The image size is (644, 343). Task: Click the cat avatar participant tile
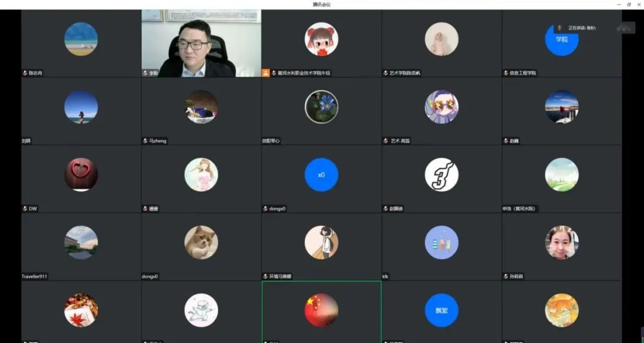point(201,242)
